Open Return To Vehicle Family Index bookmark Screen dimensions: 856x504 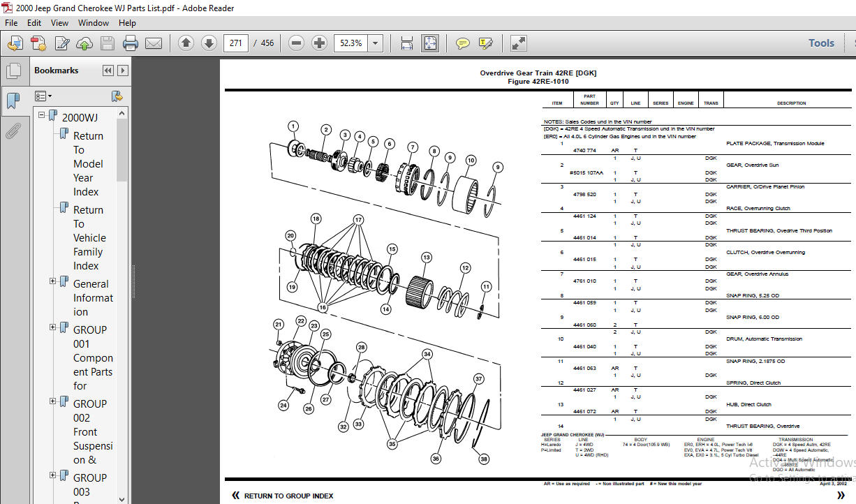(89, 238)
